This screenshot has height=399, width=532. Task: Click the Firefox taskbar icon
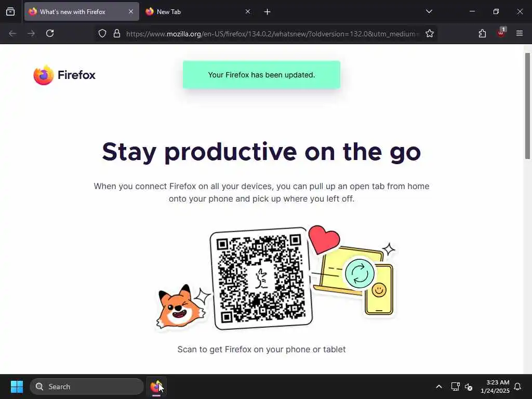pos(156,387)
